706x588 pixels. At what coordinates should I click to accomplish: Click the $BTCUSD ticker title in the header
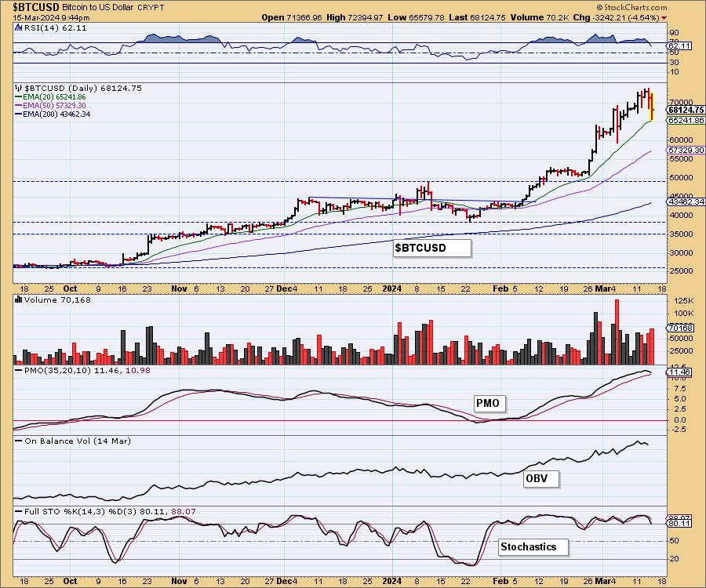36,7
